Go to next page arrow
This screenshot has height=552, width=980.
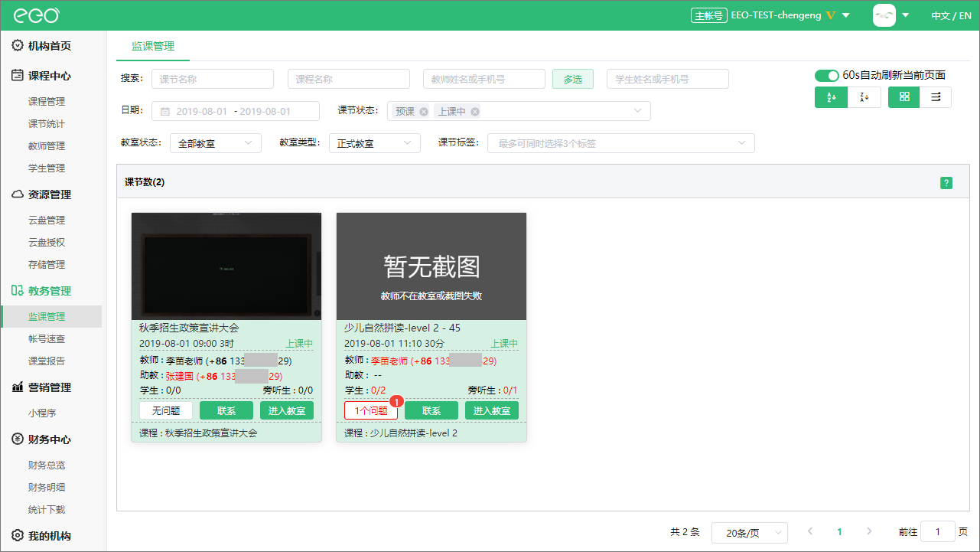point(869,531)
